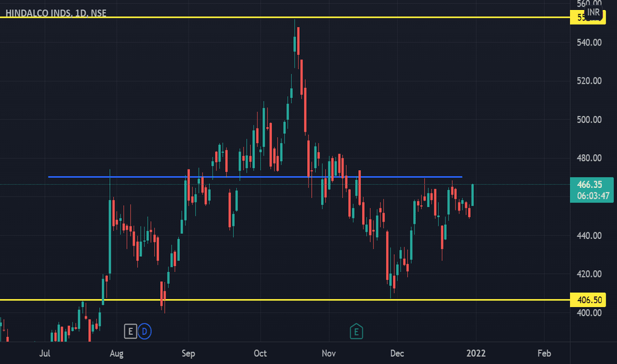Image resolution: width=617 pixels, height=364 pixels.
Task: Click the Aug label on time axis
Action: (x=117, y=353)
